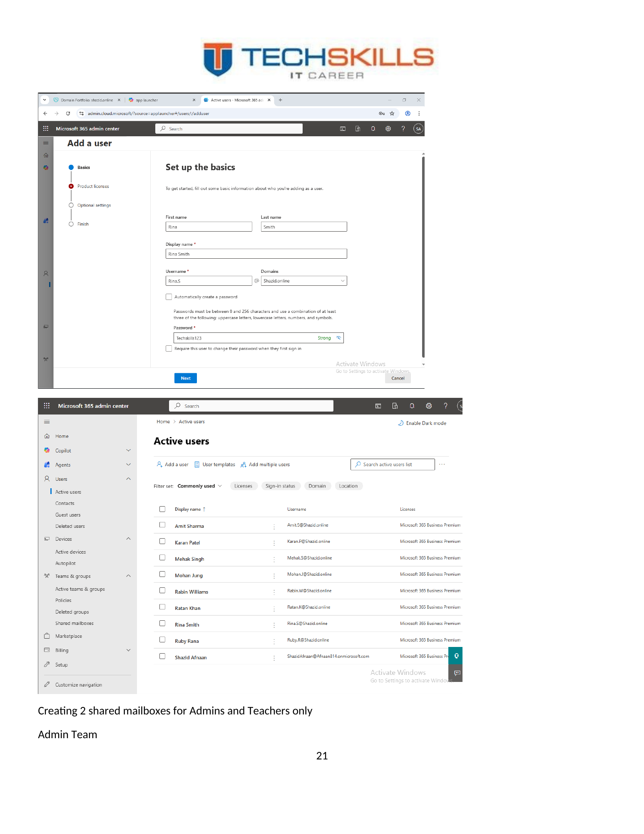Collapse the Users section chevron

[129, 479]
